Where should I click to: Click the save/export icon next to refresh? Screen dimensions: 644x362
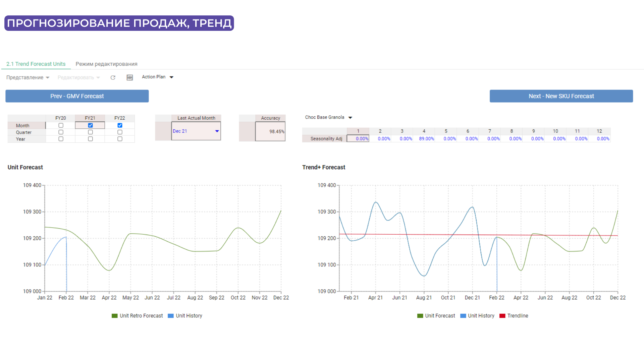(129, 77)
